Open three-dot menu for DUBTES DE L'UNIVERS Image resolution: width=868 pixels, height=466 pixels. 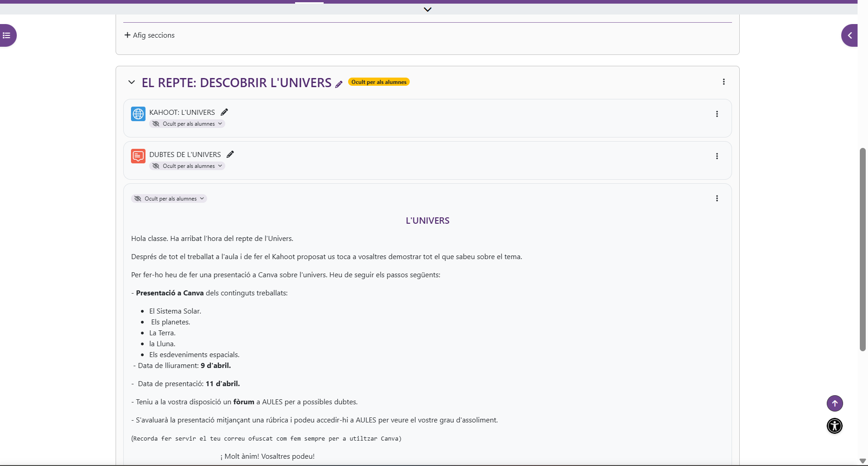[717, 156]
